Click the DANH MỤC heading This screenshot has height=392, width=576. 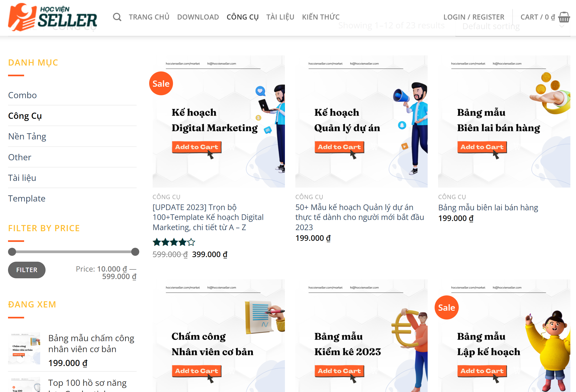pyautogui.click(x=33, y=63)
